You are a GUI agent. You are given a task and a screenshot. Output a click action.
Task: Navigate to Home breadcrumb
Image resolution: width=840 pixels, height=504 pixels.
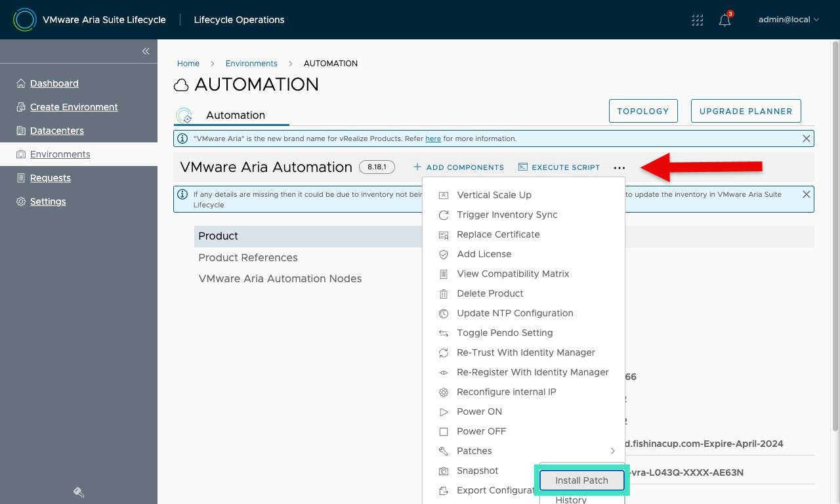[x=188, y=64]
